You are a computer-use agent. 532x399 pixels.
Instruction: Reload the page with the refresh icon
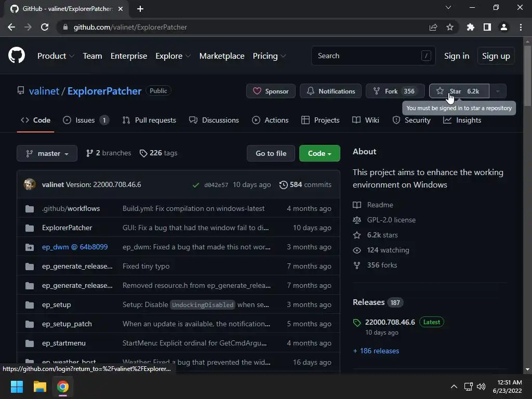[x=45, y=27]
